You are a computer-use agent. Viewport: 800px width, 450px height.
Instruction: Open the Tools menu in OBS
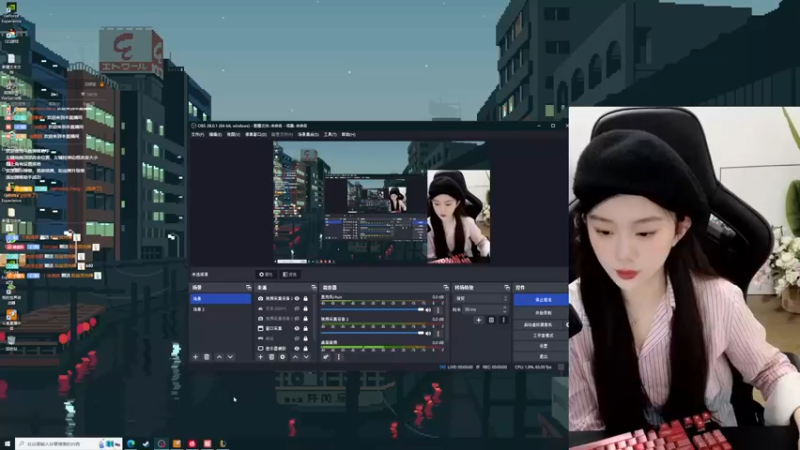(330, 135)
